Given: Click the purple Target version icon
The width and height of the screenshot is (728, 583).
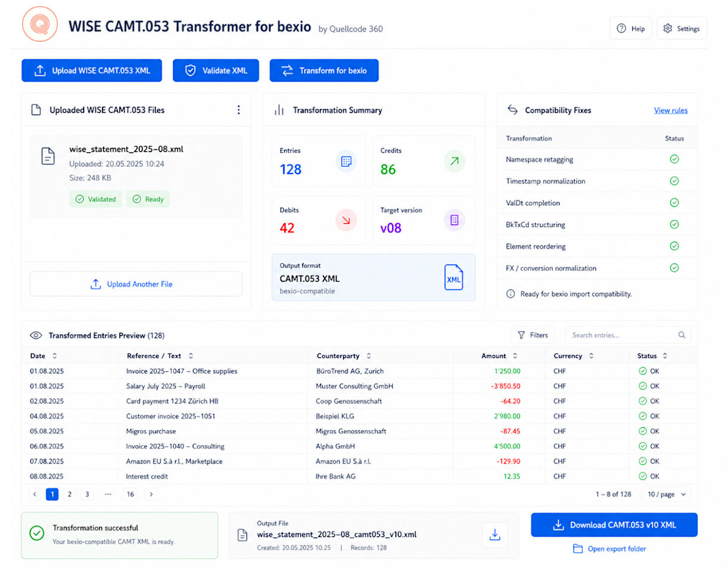Looking at the screenshot, I should [455, 220].
